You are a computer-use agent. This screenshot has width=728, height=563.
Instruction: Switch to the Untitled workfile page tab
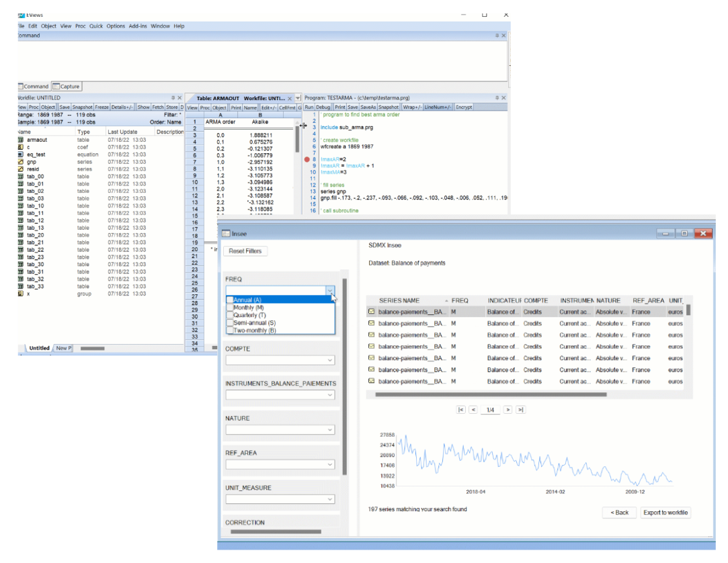38,348
